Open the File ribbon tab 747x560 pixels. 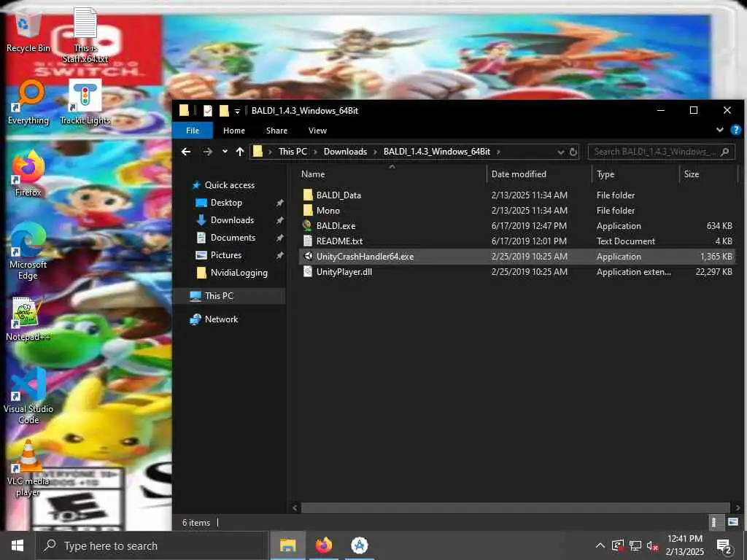pos(193,131)
